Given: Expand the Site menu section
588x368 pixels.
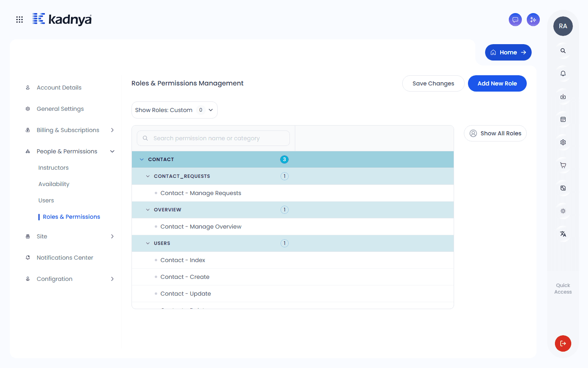Looking at the screenshot, I should 70,236.
